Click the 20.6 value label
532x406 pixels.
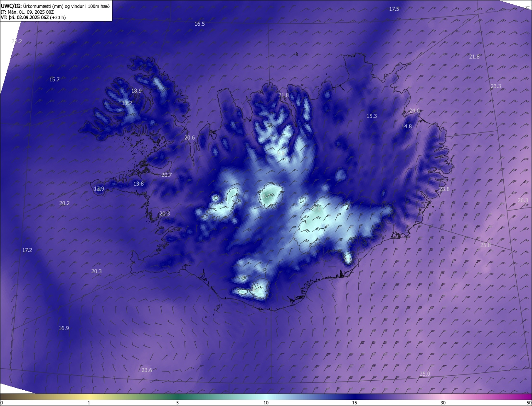coord(190,138)
